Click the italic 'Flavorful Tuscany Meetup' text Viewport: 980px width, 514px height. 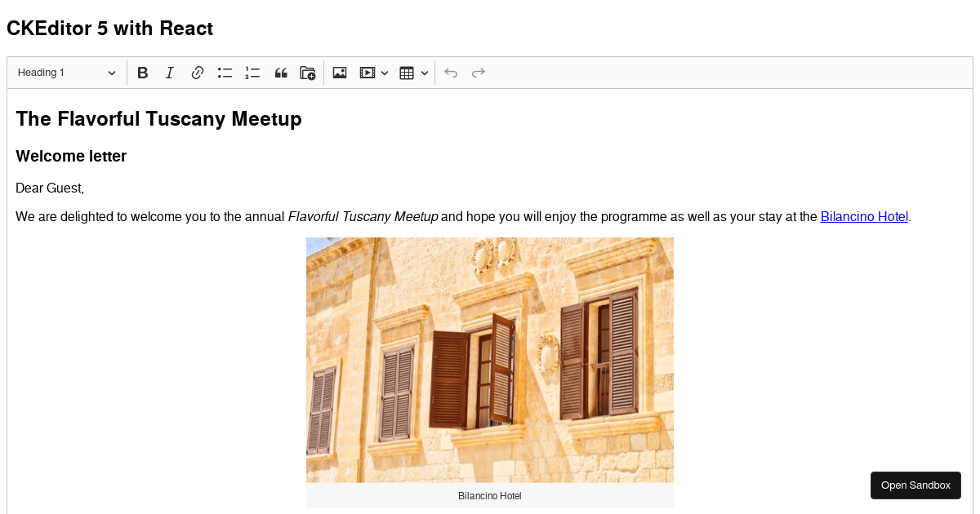click(x=363, y=217)
